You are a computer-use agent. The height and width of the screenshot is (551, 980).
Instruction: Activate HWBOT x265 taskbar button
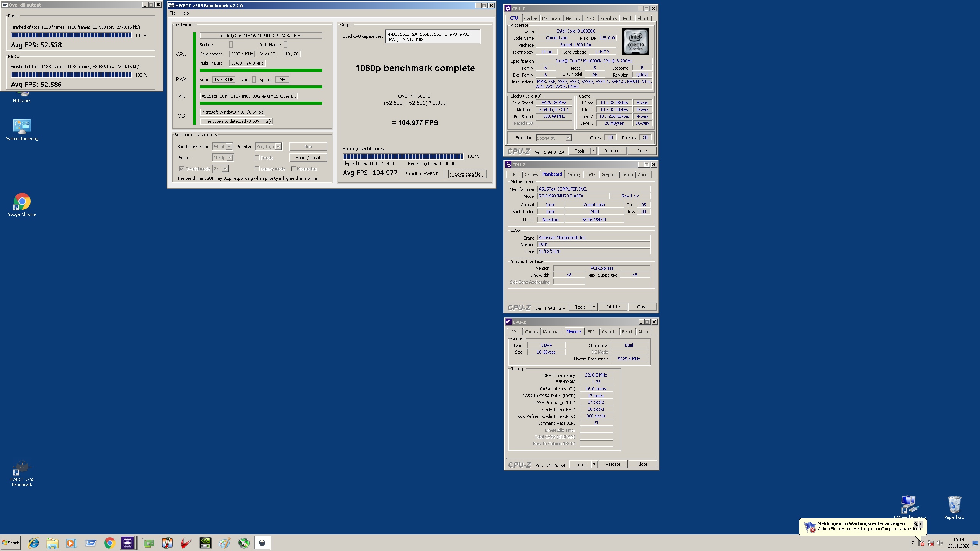263,543
